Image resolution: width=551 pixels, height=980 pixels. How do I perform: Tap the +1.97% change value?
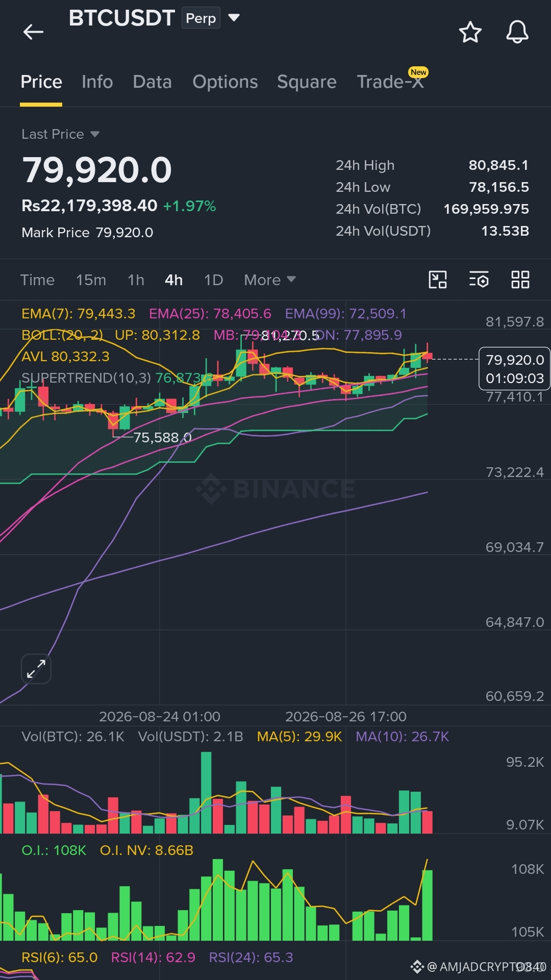pos(189,206)
